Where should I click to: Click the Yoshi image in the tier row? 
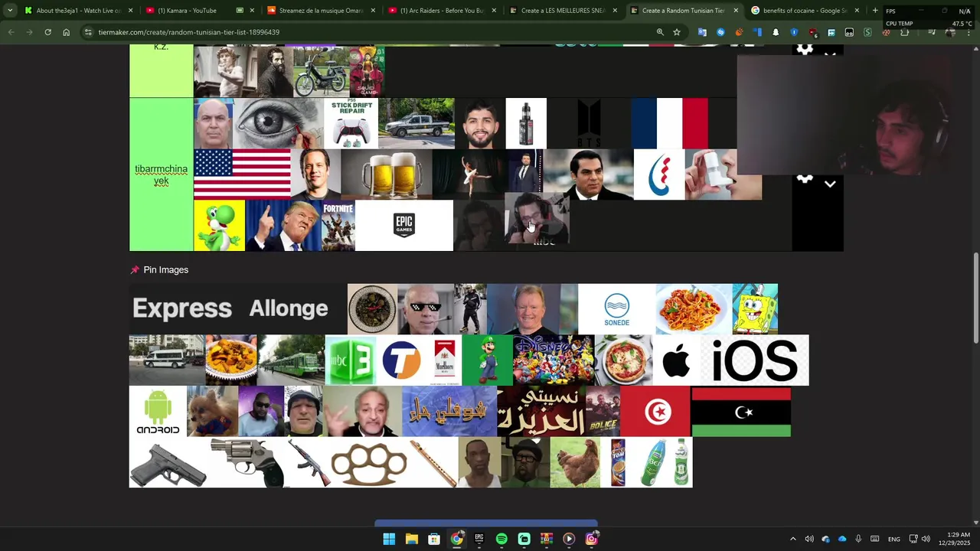(x=219, y=226)
